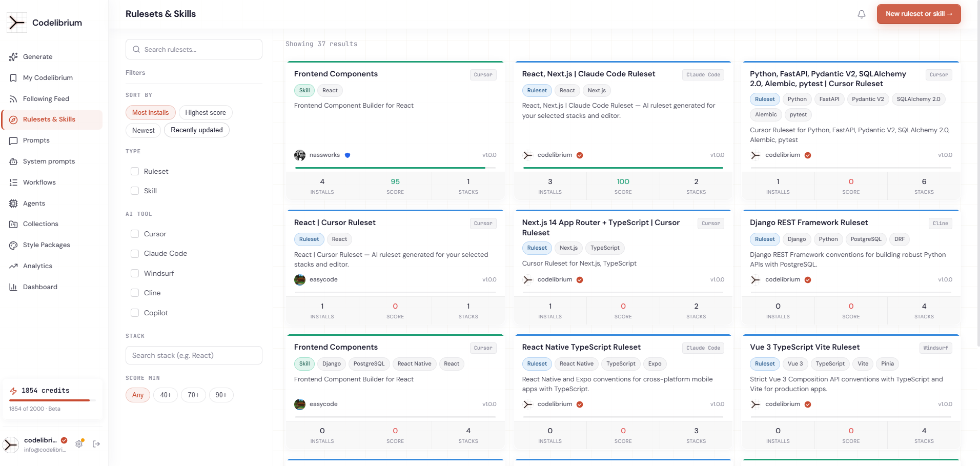Click the Codelibrium logo icon
Image resolution: width=980 pixels, height=466 pixels.
pos(17,23)
